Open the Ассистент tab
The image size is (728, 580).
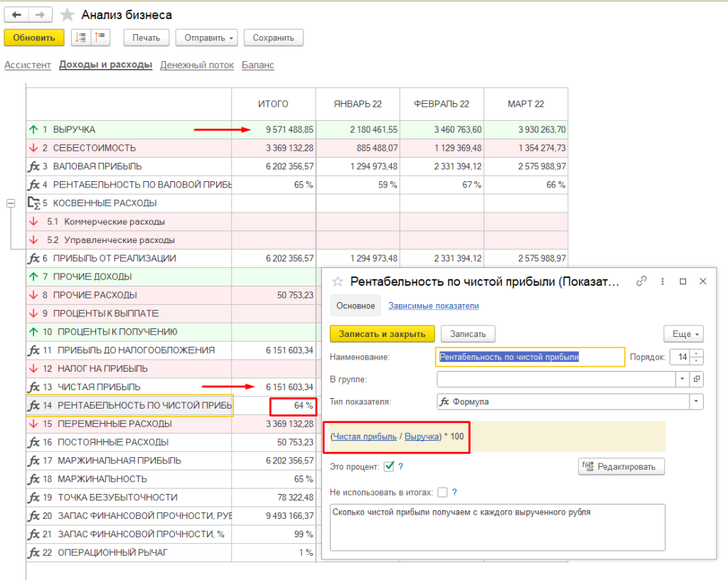(x=28, y=65)
